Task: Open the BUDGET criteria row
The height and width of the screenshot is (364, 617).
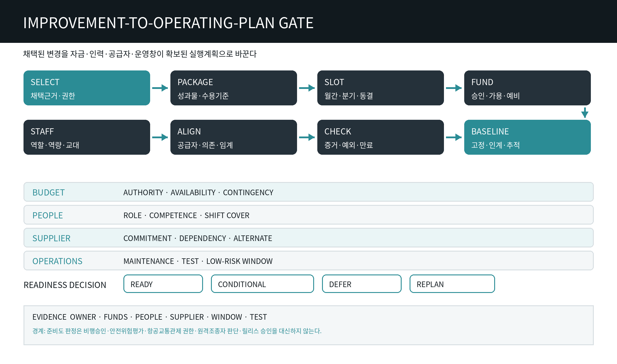Action: pos(308,192)
